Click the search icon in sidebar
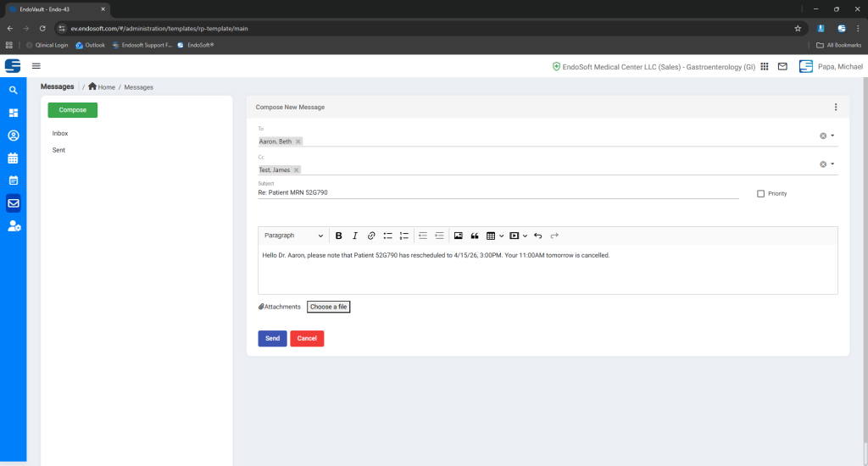 (x=13, y=90)
